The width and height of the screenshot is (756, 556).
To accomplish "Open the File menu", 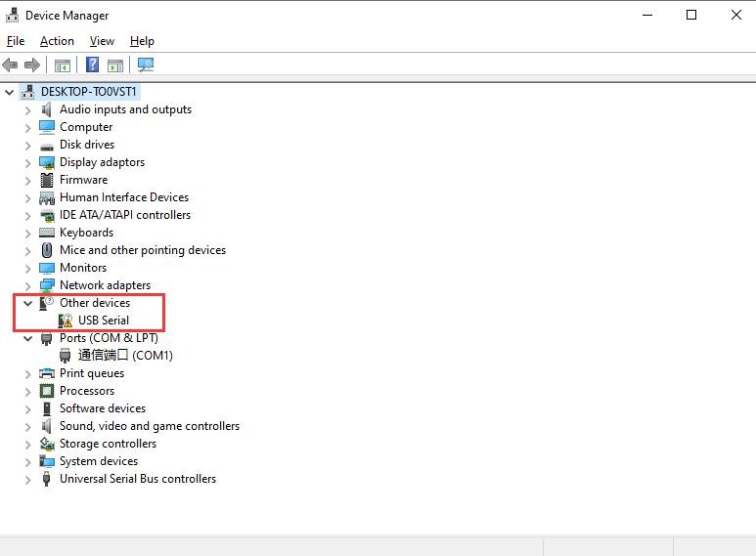I will pyautogui.click(x=16, y=41).
